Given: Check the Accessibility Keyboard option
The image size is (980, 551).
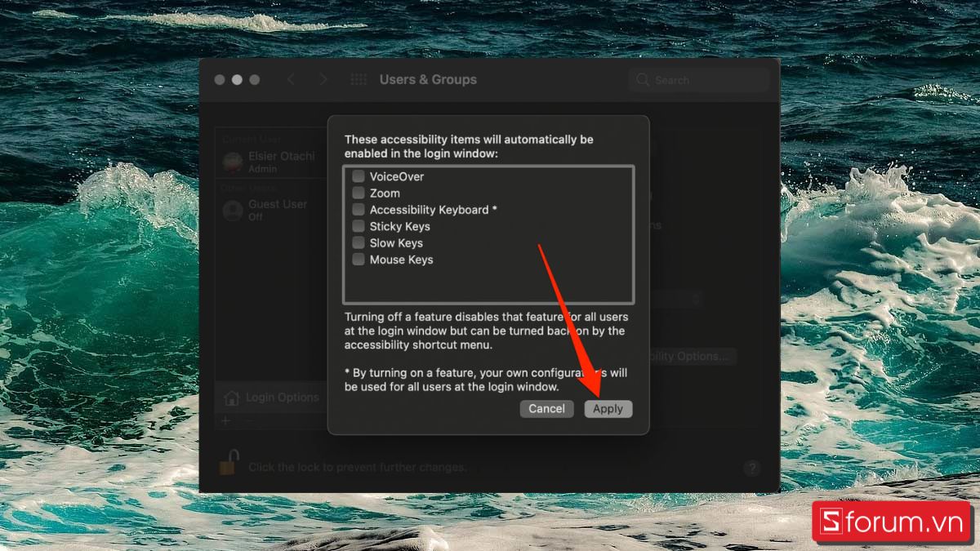Looking at the screenshot, I should [x=358, y=210].
